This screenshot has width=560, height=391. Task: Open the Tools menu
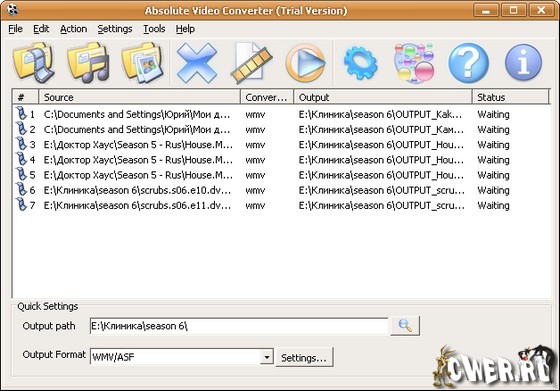[x=154, y=29]
